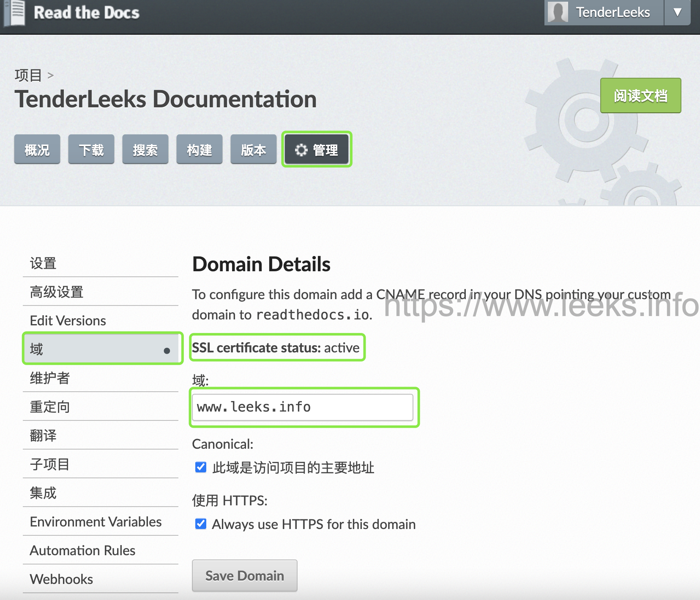Open 集成 in the sidebar
This screenshot has width=700, height=600.
101,493
